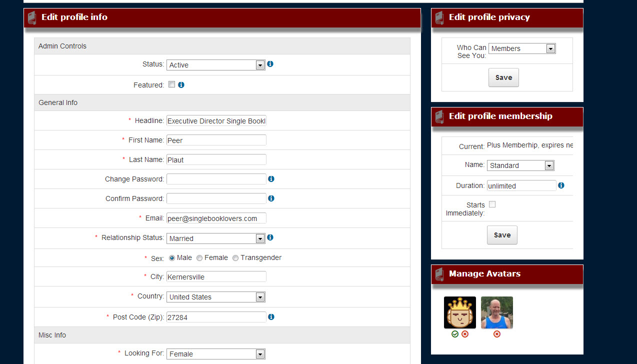Image resolution: width=637 pixels, height=364 pixels.
Task: Select the Male radio button
Action: point(171,258)
